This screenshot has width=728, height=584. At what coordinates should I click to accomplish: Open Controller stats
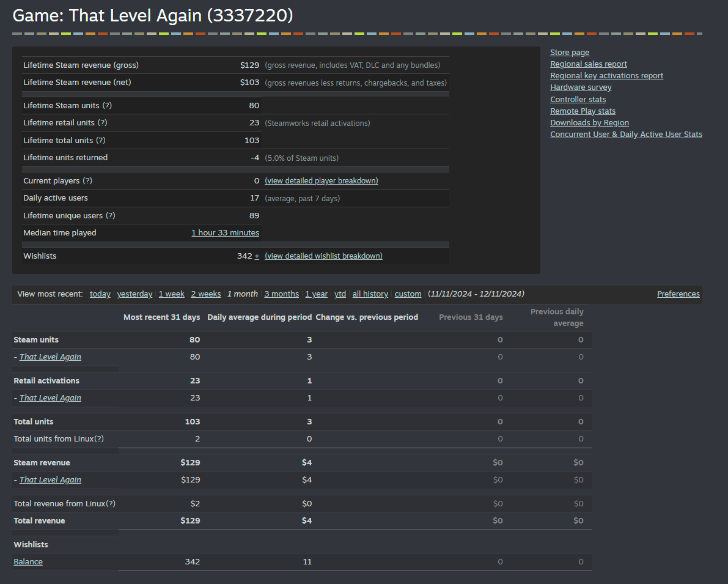578,100
